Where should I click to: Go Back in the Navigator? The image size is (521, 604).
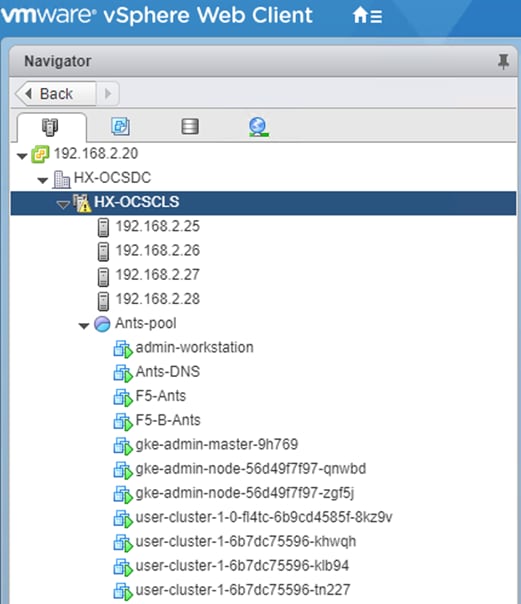(56, 94)
